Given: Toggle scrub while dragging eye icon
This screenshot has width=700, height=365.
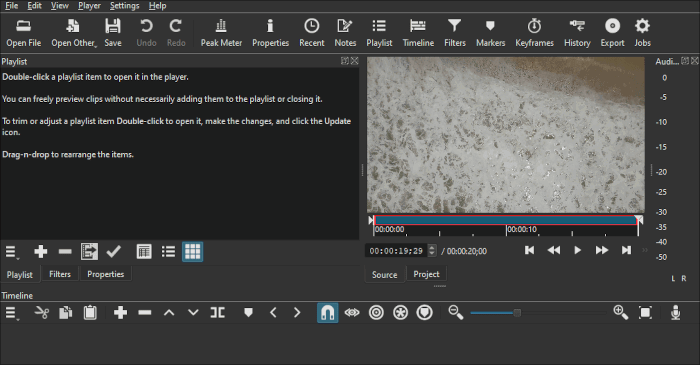Looking at the screenshot, I should pos(352,313).
